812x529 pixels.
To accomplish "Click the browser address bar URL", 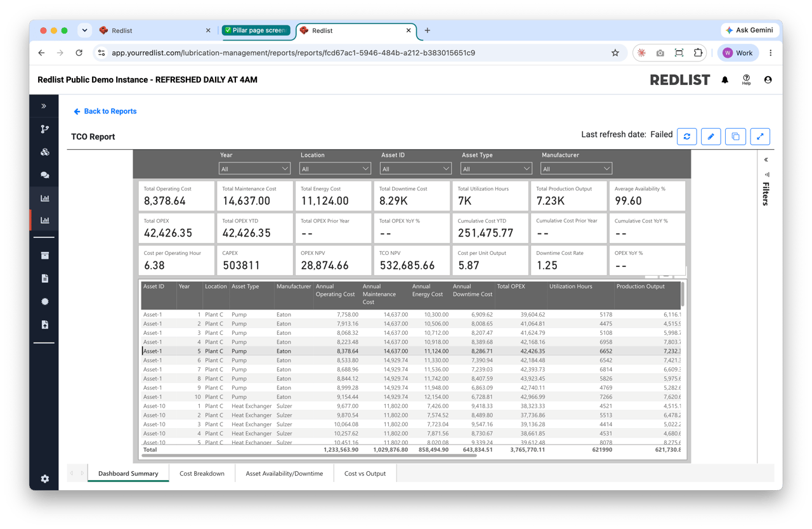I will tap(293, 53).
